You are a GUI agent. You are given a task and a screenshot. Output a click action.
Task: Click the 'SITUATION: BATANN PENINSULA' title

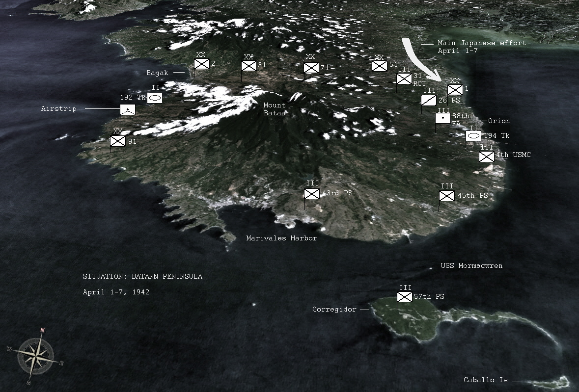pyautogui.click(x=142, y=276)
